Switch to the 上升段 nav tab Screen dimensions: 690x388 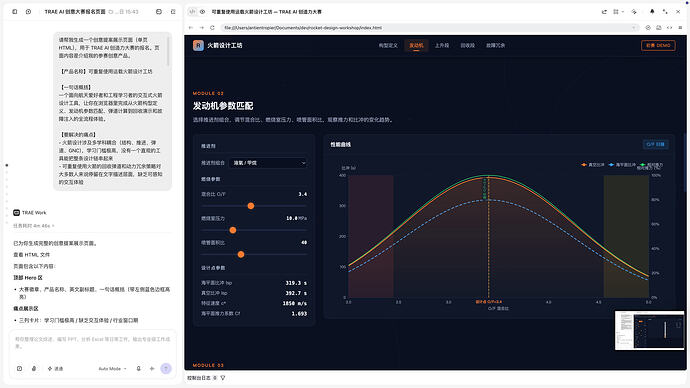click(442, 45)
